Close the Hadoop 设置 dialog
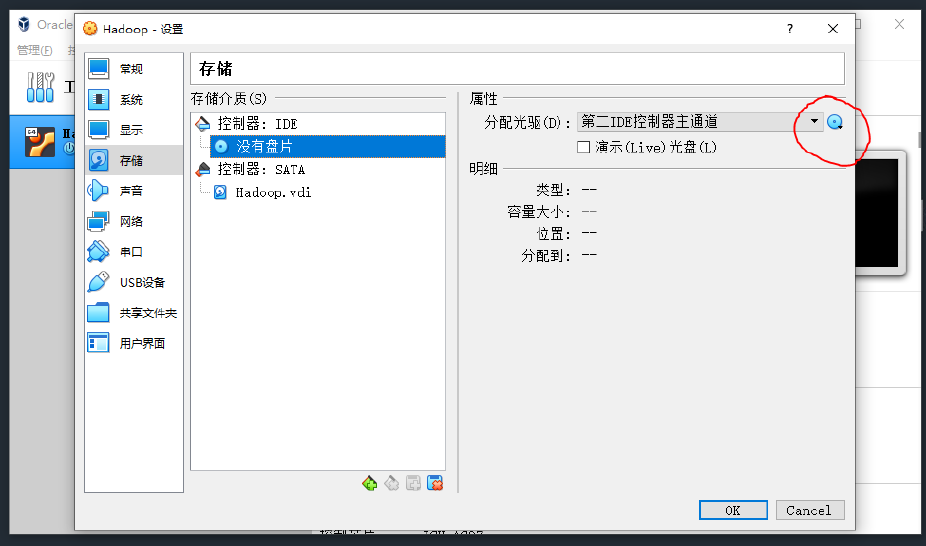The width and height of the screenshot is (926, 546). pyautogui.click(x=833, y=29)
